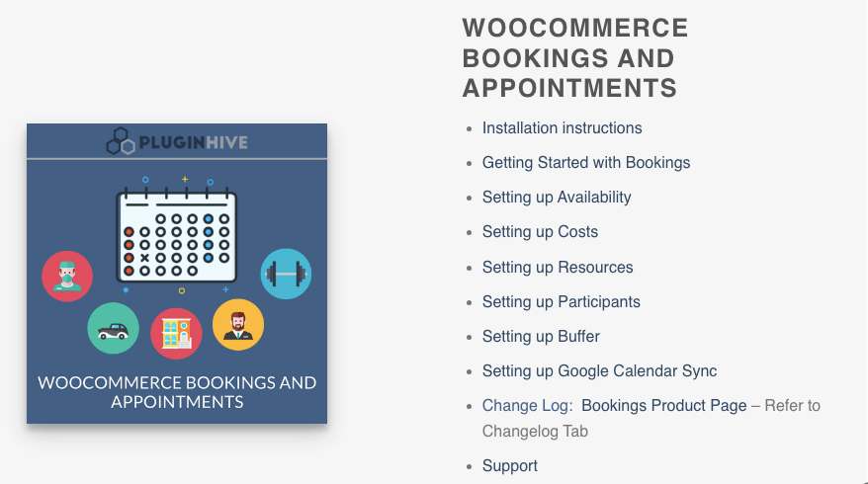Click the dumbbell fitness icon
Viewport: 868px width, 484px height.
tap(286, 274)
